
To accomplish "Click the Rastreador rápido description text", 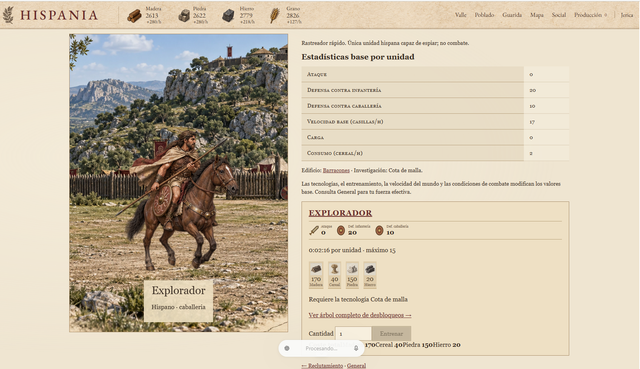I will (x=385, y=43).
